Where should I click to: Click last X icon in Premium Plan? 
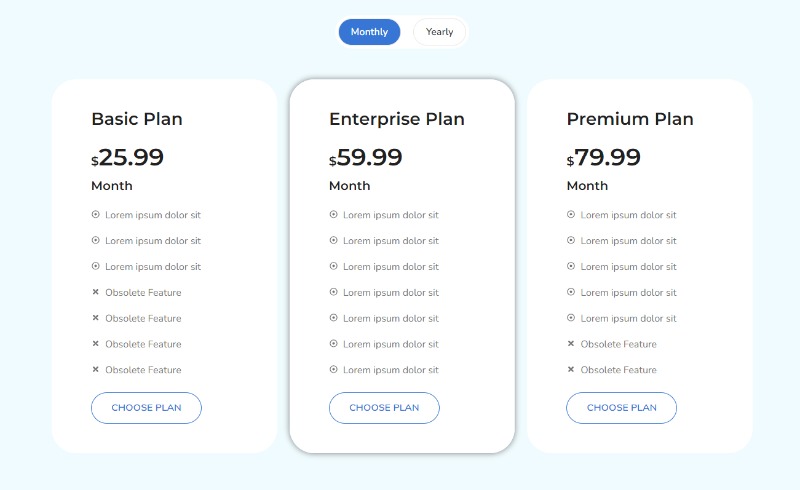click(x=571, y=370)
